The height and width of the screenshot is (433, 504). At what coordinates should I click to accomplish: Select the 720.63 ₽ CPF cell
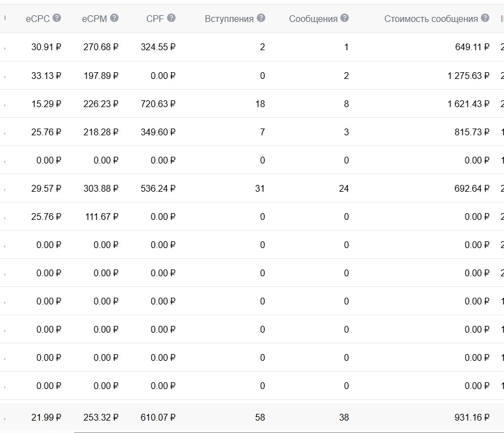[158, 104]
